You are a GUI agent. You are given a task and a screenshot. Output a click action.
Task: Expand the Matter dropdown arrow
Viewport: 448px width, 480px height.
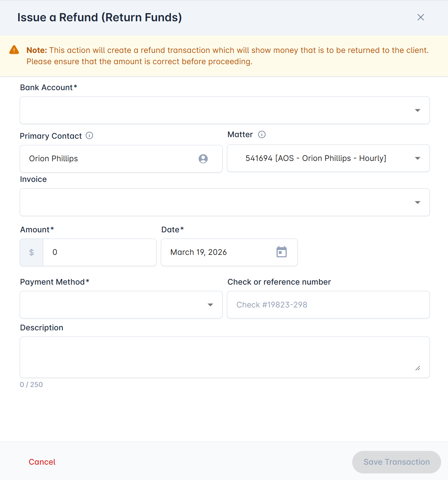point(417,158)
